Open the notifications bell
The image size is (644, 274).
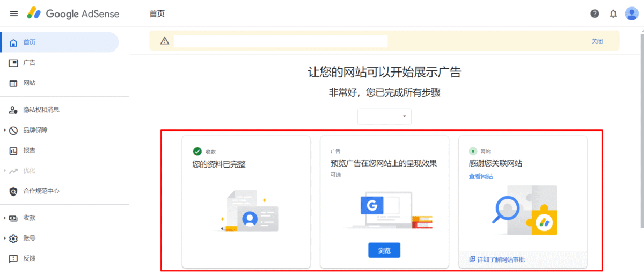(613, 13)
